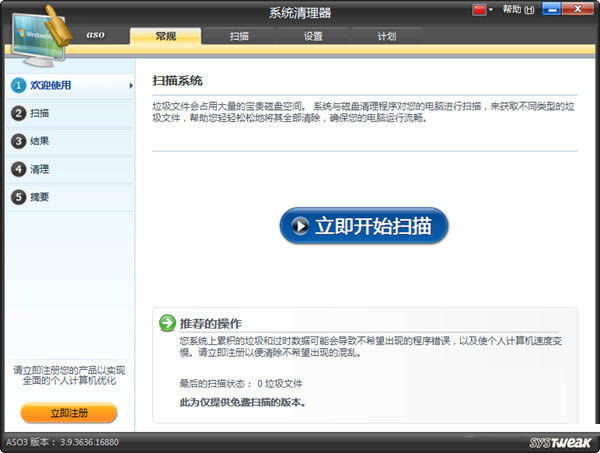Click the aso logo text
Image resolution: width=600 pixels, height=453 pixels.
[95, 35]
